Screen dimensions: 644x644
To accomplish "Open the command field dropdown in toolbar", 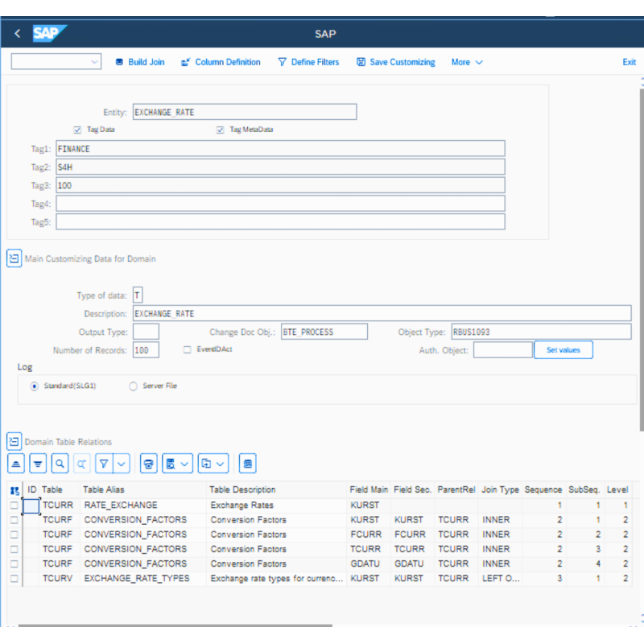I will click(x=95, y=62).
